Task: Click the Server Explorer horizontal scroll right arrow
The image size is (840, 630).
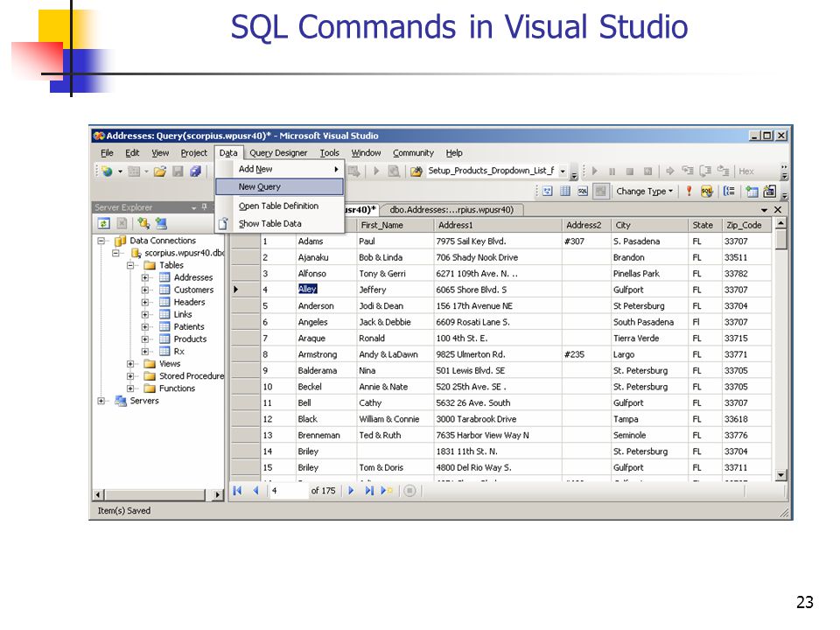Action: click(217, 494)
